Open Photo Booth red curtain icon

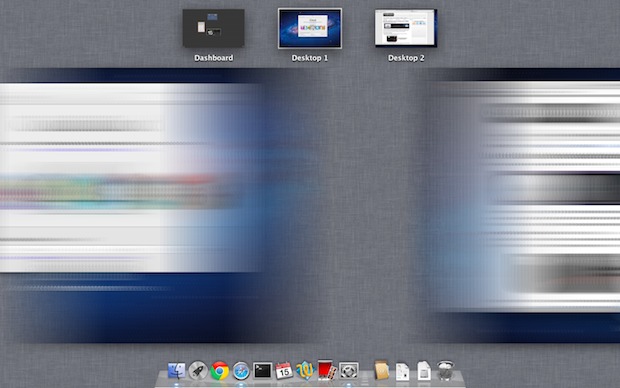point(327,370)
